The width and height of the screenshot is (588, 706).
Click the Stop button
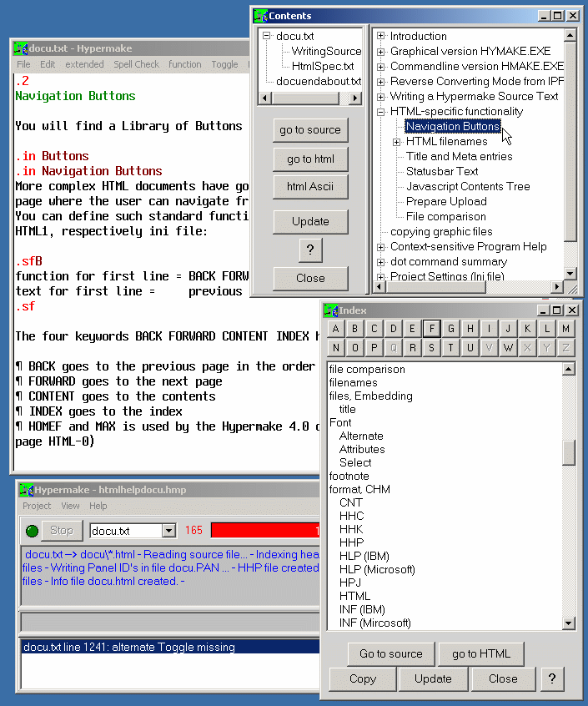pyautogui.click(x=62, y=531)
